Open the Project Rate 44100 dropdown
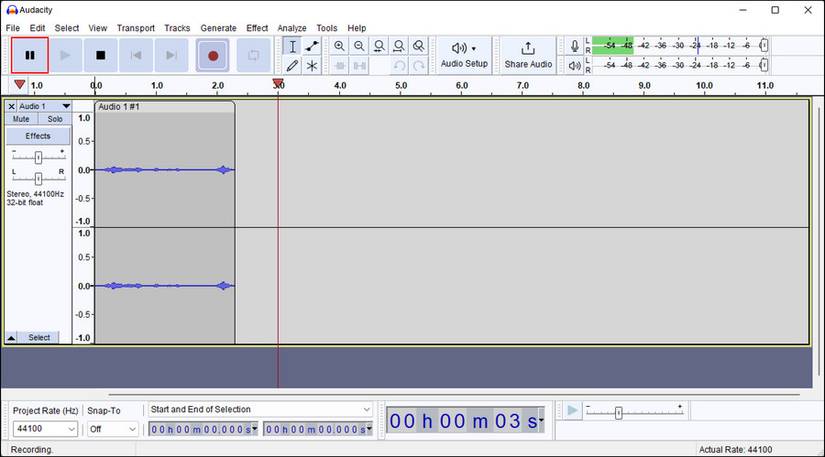The height and width of the screenshot is (457, 825). click(x=45, y=429)
